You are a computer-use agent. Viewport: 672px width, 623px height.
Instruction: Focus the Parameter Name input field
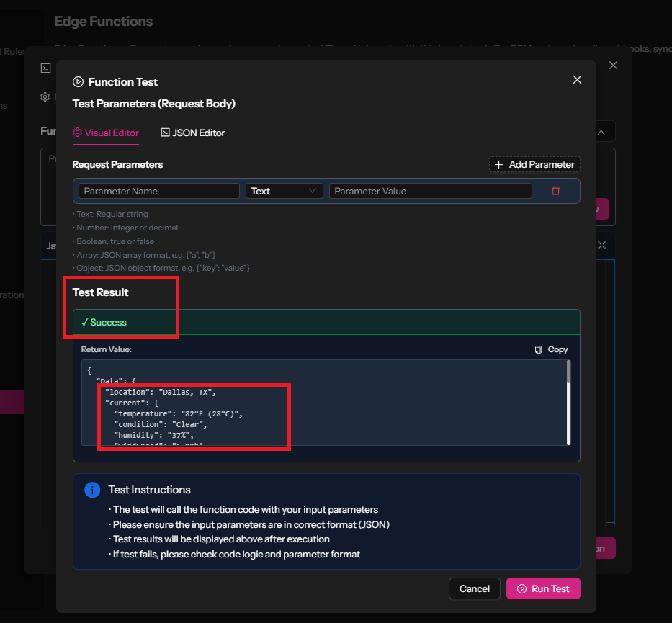click(x=158, y=191)
